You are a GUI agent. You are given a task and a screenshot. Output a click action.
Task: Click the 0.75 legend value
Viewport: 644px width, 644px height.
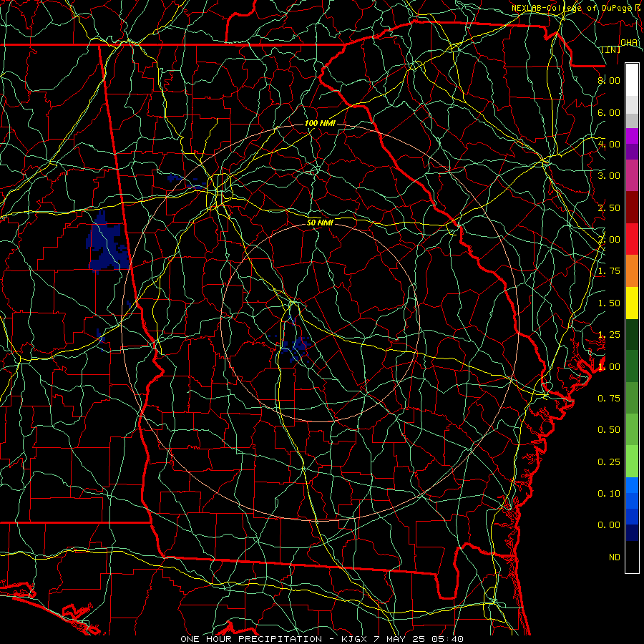pos(609,399)
